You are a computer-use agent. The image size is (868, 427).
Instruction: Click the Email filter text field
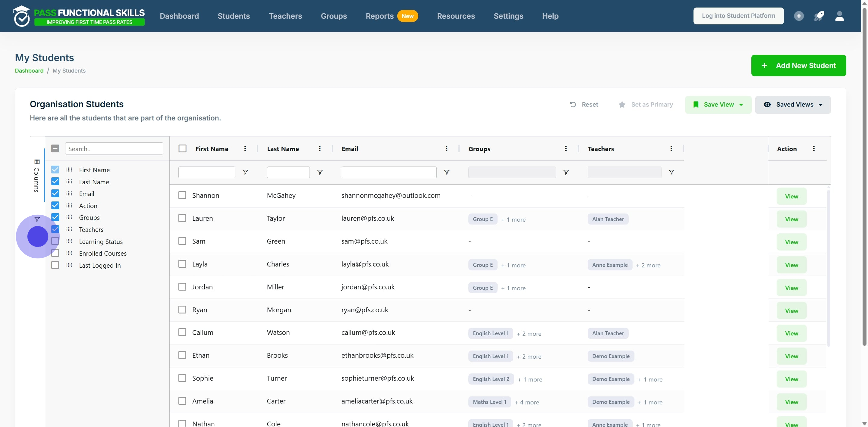(x=389, y=172)
